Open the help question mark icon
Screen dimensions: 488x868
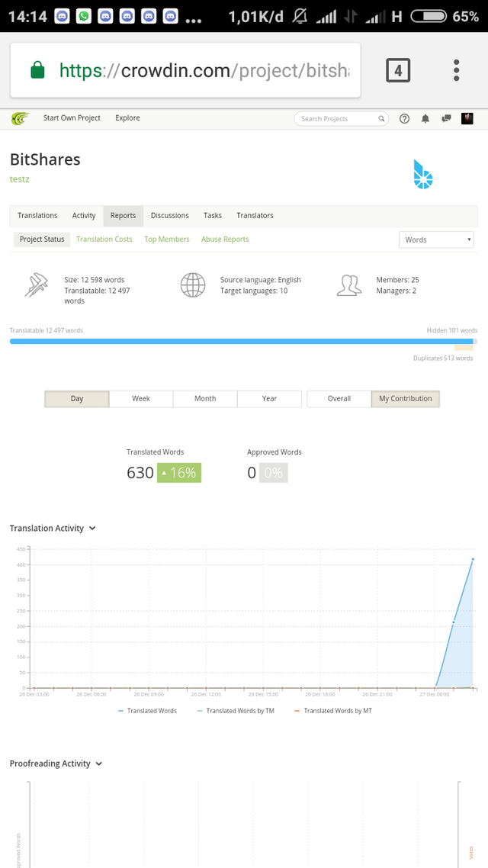point(404,118)
